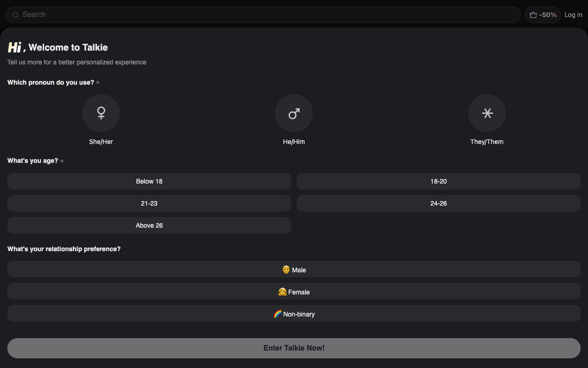Image resolution: width=588 pixels, height=368 pixels.
Task: Click the magnifier icon in search bar
Action: [15, 15]
